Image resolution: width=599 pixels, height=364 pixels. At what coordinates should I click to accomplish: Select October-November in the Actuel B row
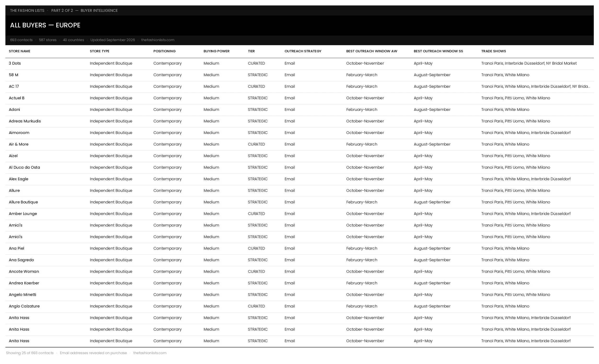pos(365,98)
